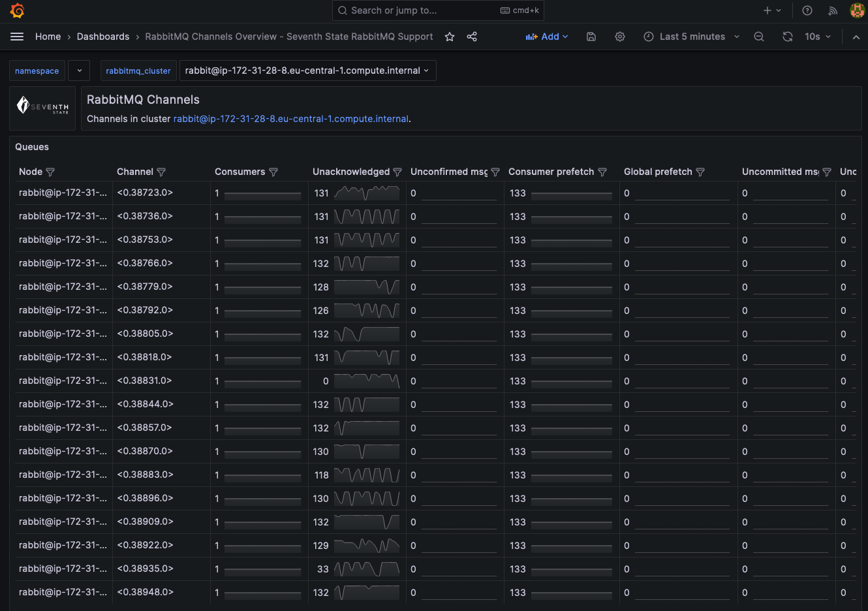Viewport: 868px width, 611px height.
Task: Sort by the Unacknowledged column header
Action: pos(351,172)
